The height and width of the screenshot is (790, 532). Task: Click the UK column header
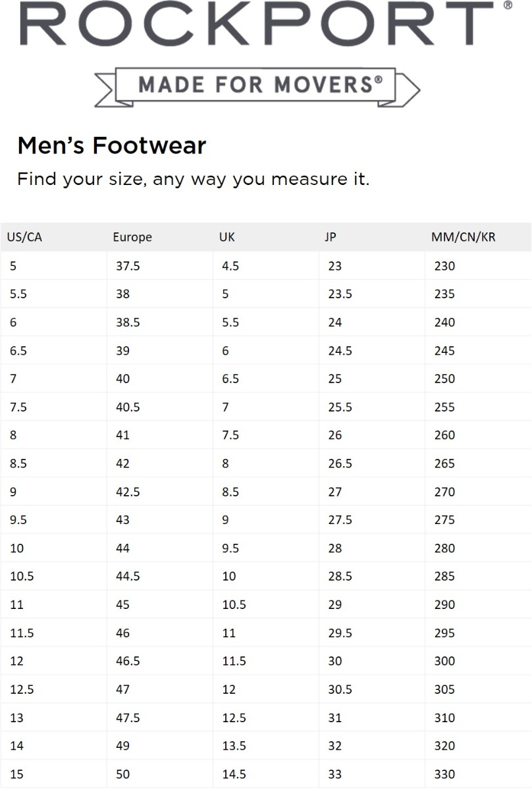(x=226, y=237)
